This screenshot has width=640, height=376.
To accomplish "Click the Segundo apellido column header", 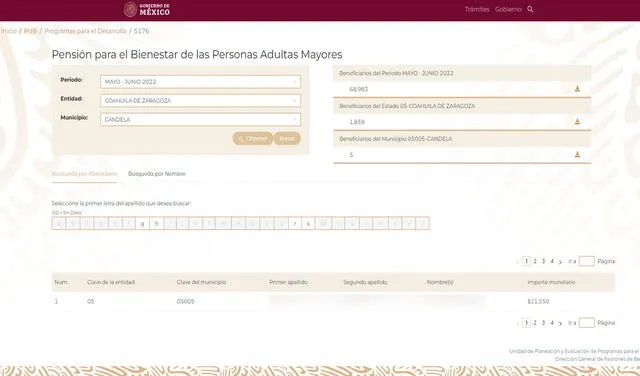I will click(365, 282).
